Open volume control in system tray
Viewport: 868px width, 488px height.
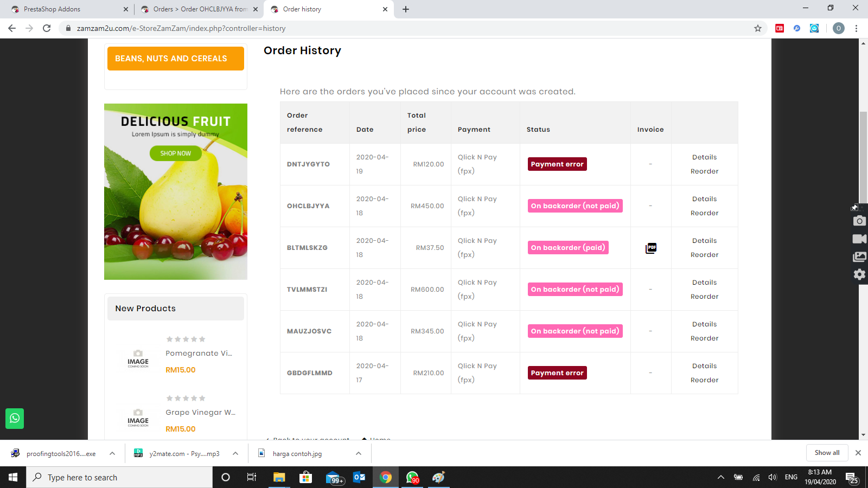pyautogui.click(x=773, y=477)
